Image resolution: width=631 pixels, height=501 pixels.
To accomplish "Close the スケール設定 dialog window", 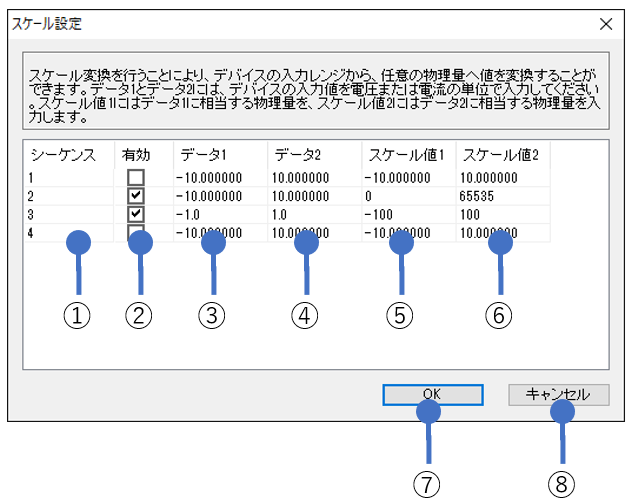I will coord(604,21).
